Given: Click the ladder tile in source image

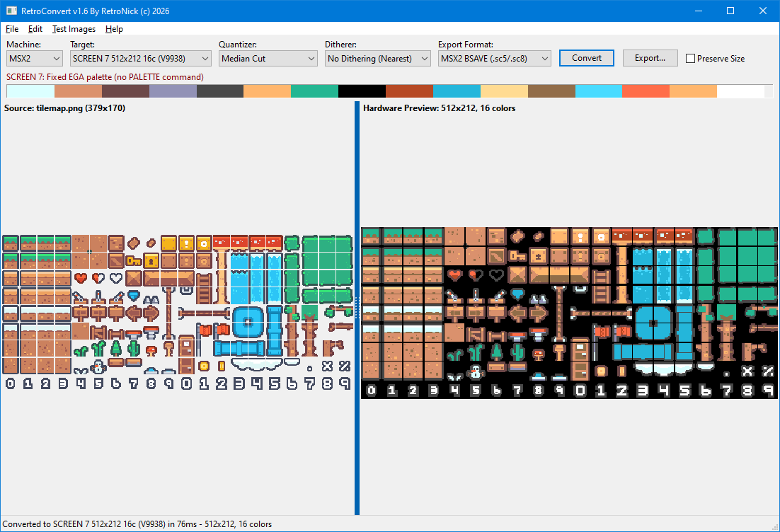Looking at the screenshot, I should (x=203, y=287).
